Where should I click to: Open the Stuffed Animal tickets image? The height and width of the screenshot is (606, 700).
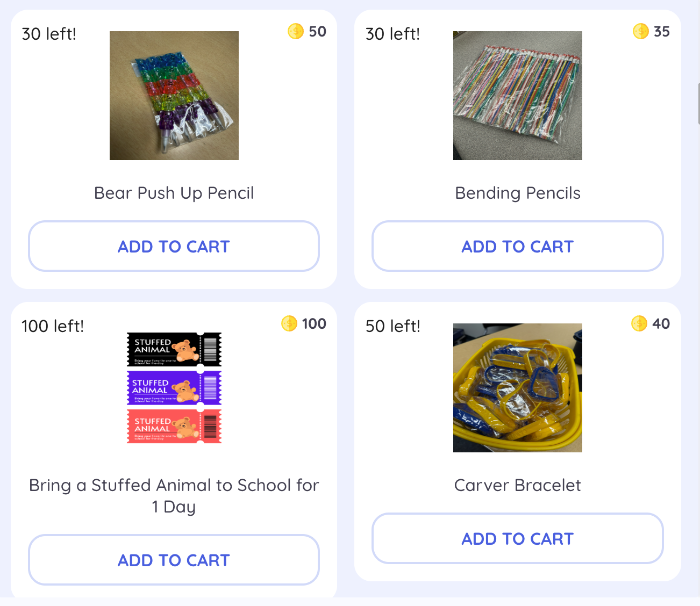[174, 388]
